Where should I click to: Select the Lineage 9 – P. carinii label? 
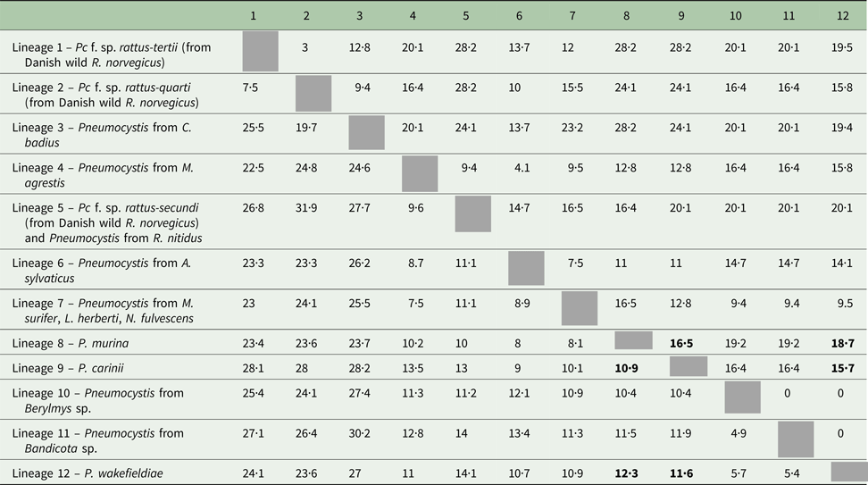coord(68,368)
